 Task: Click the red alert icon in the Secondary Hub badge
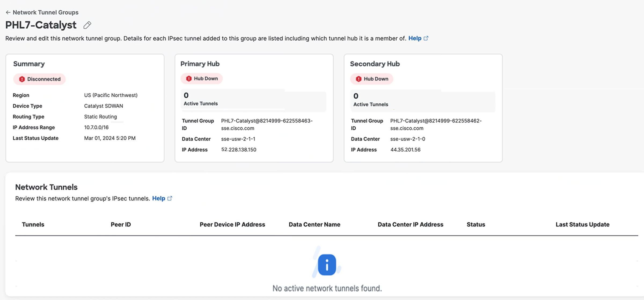tap(358, 79)
